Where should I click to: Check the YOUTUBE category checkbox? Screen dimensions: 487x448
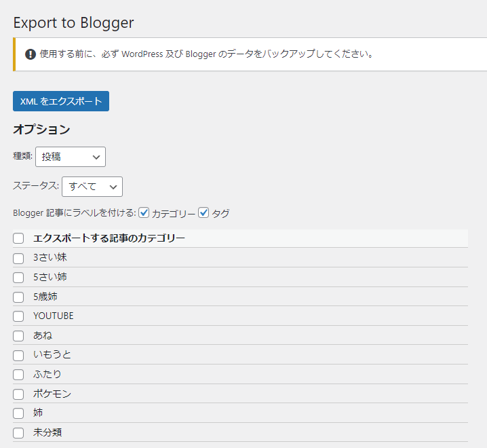tap(18, 316)
